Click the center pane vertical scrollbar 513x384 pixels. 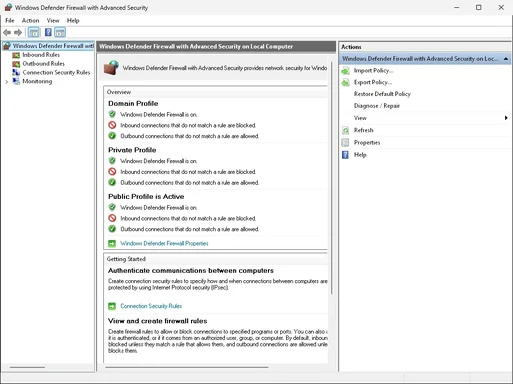click(332, 178)
